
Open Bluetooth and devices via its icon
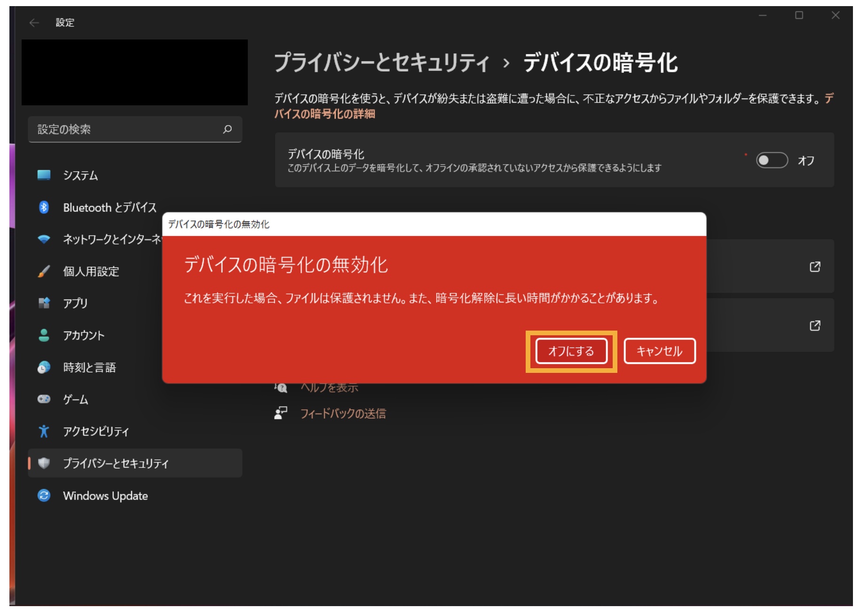(44, 207)
